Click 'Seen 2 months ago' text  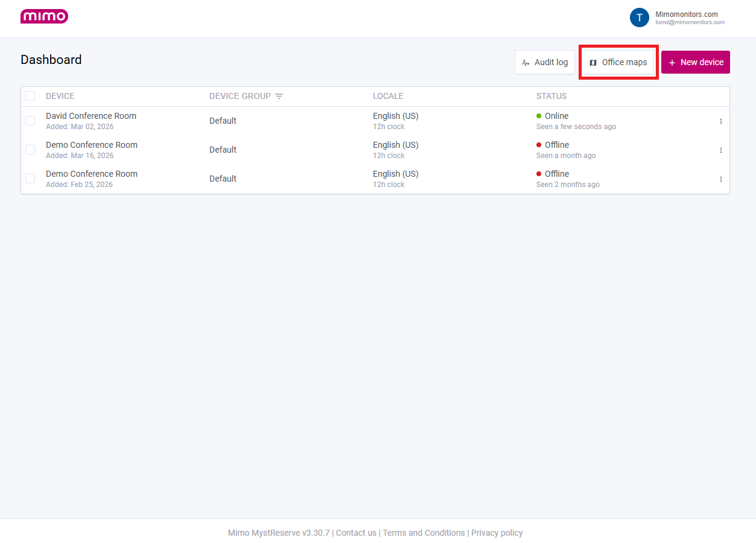(x=568, y=185)
